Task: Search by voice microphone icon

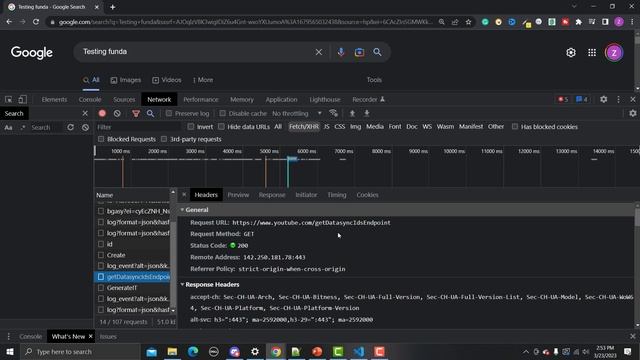Action: coord(341,52)
